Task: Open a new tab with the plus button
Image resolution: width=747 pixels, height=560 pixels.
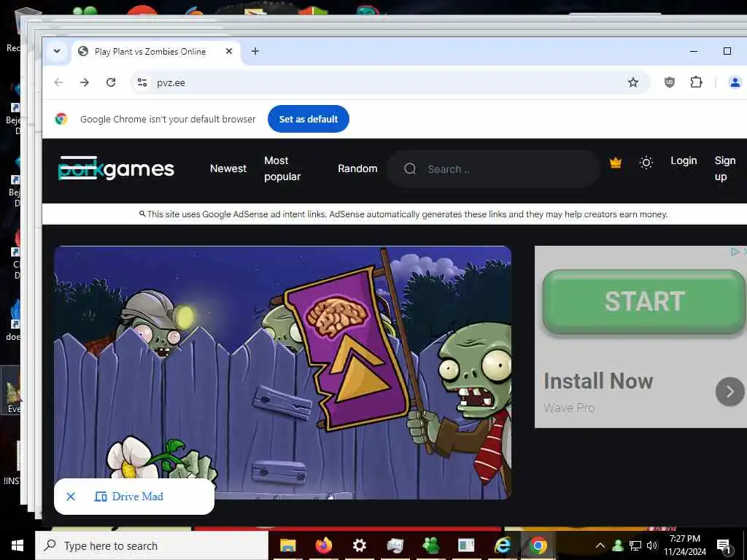Action: tap(255, 51)
